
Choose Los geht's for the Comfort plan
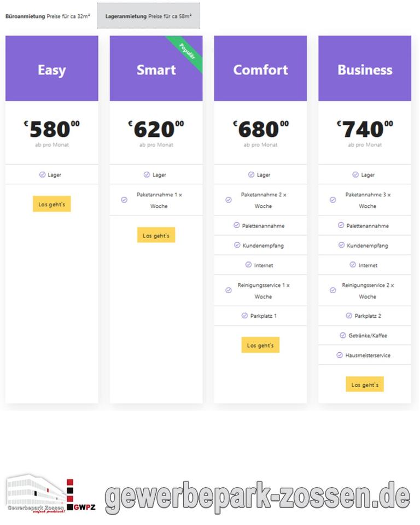pyautogui.click(x=260, y=345)
